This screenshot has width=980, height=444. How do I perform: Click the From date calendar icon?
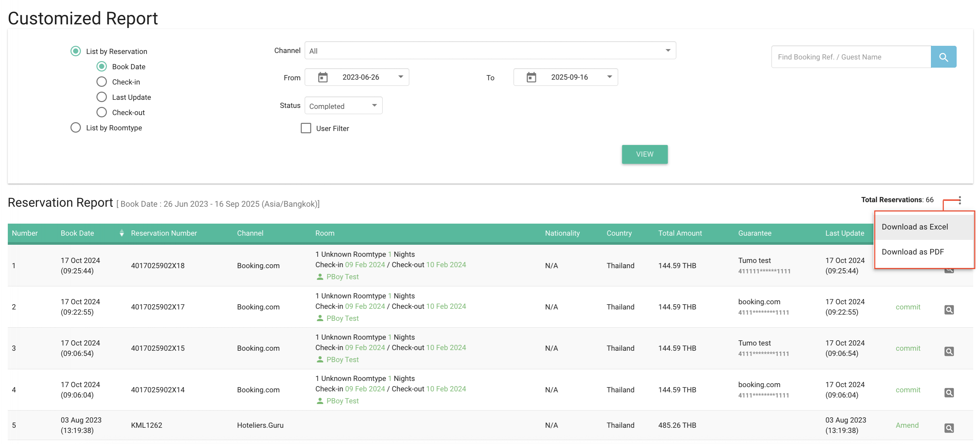tap(323, 77)
